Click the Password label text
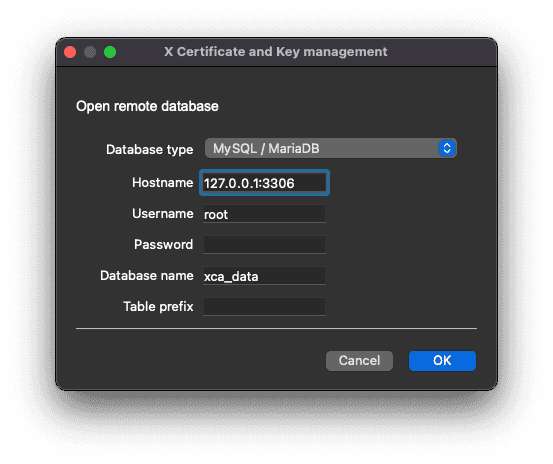This screenshot has width=553, height=464. (x=164, y=244)
